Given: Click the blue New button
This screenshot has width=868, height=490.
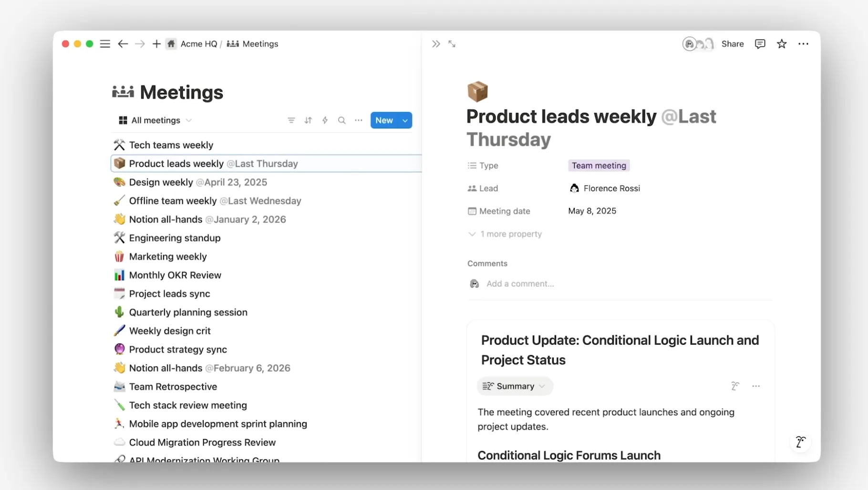Looking at the screenshot, I should click(x=384, y=121).
